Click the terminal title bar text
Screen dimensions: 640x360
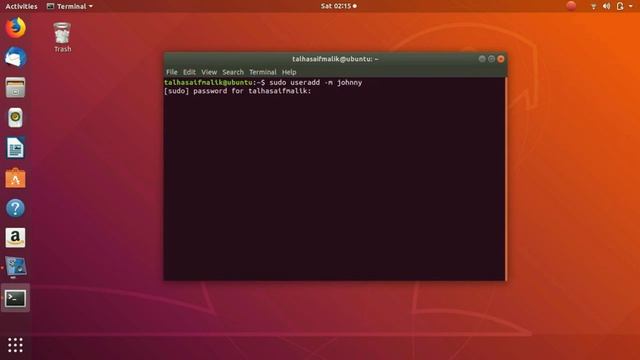336,59
